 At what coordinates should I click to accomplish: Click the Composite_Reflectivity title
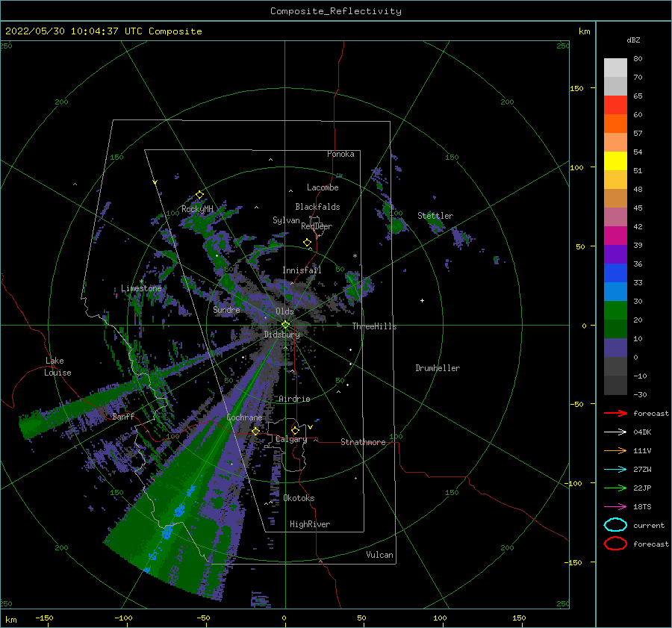[336, 11]
